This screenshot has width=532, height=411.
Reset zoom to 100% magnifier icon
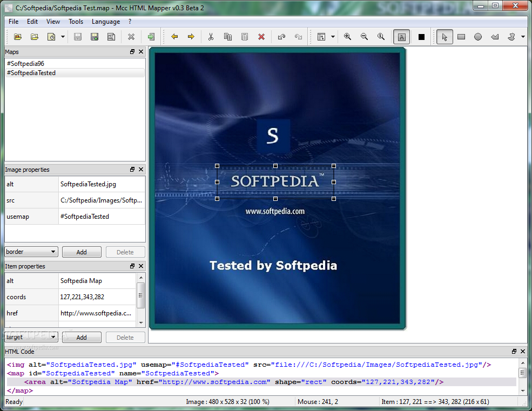pyautogui.click(x=381, y=37)
